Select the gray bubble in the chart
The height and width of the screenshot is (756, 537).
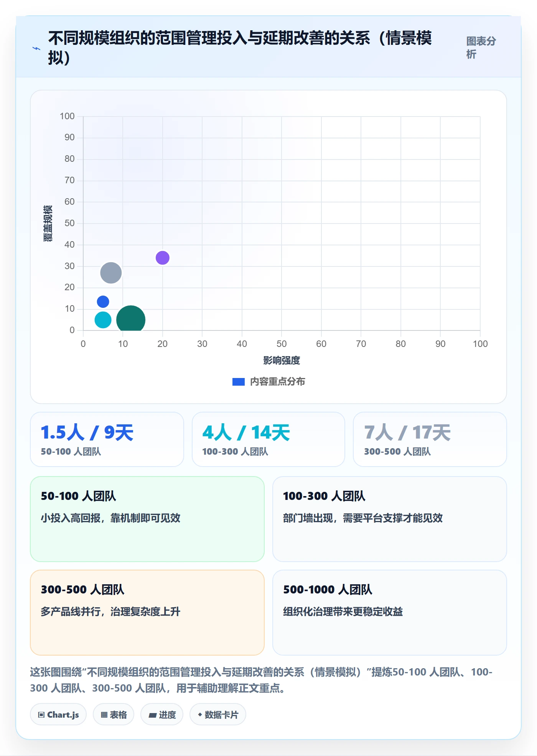point(111,273)
